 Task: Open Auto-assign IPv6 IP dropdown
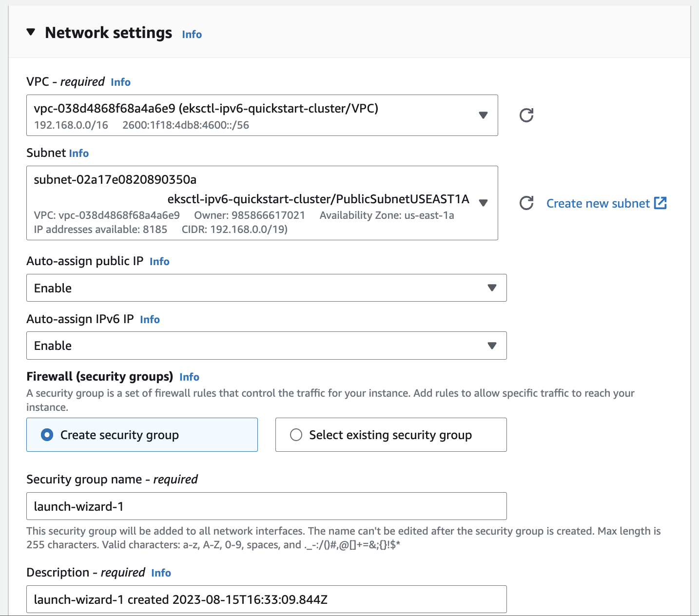click(267, 346)
